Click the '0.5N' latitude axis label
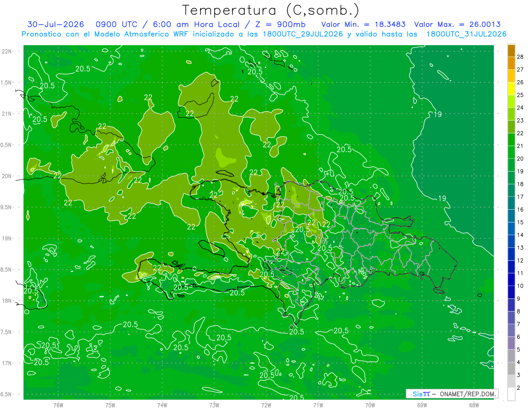 (6, 145)
